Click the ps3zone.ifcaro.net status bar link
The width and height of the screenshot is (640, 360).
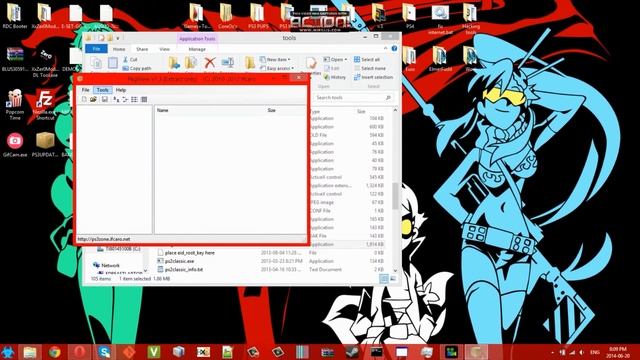coord(104,239)
